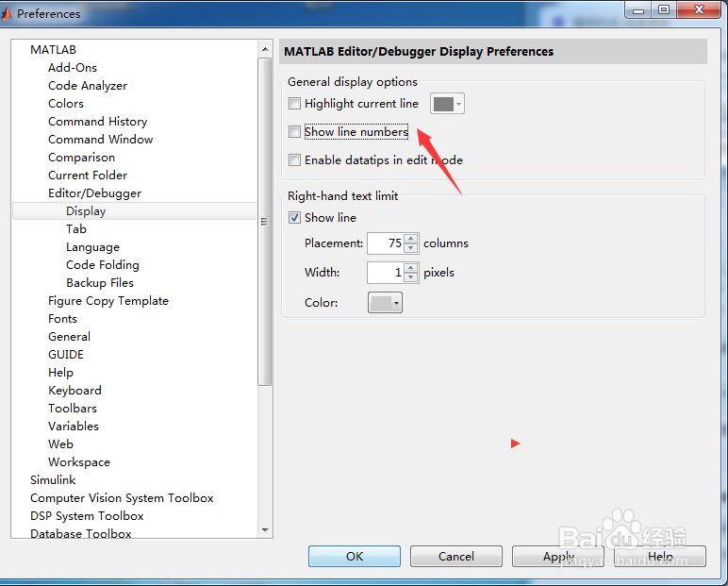Select Code Analyzer in the tree

(88, 86)
